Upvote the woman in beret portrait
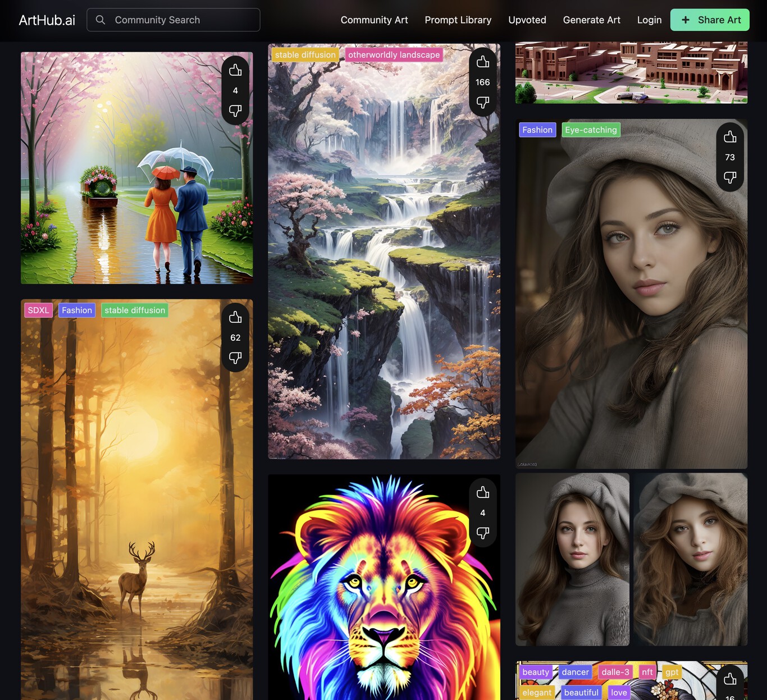The width and height of the screenshot is (767, 700). coord(729,137)
